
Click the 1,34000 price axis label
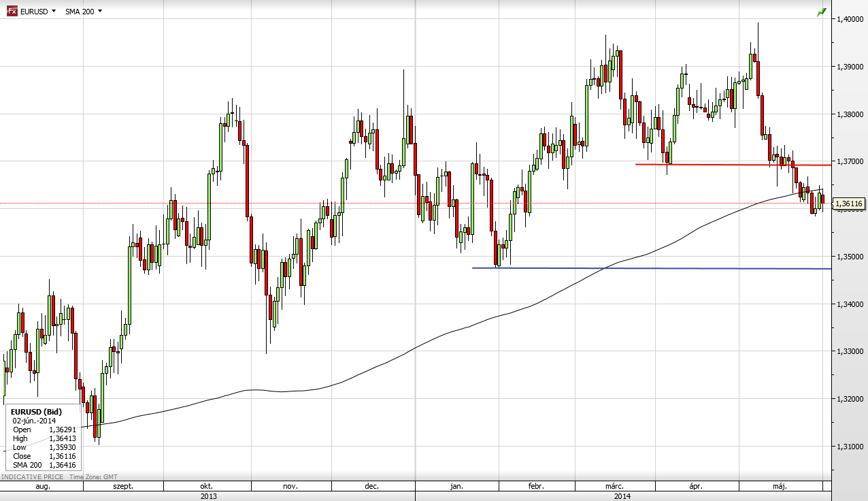tap(850, 304)
